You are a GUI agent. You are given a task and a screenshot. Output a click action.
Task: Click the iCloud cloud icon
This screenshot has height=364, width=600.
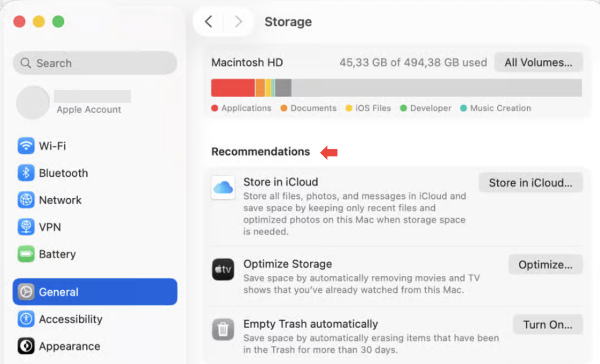point(223,187)
